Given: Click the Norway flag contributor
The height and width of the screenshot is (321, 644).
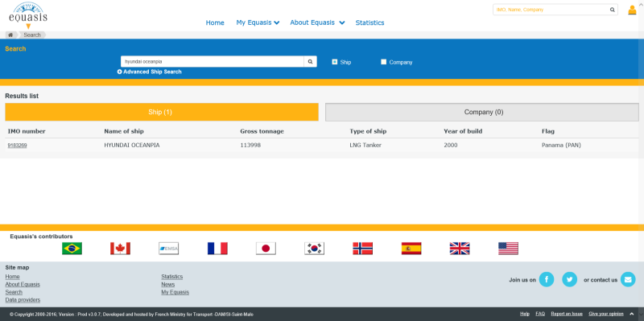Looking at the screenshot, I should coord(363,249).
